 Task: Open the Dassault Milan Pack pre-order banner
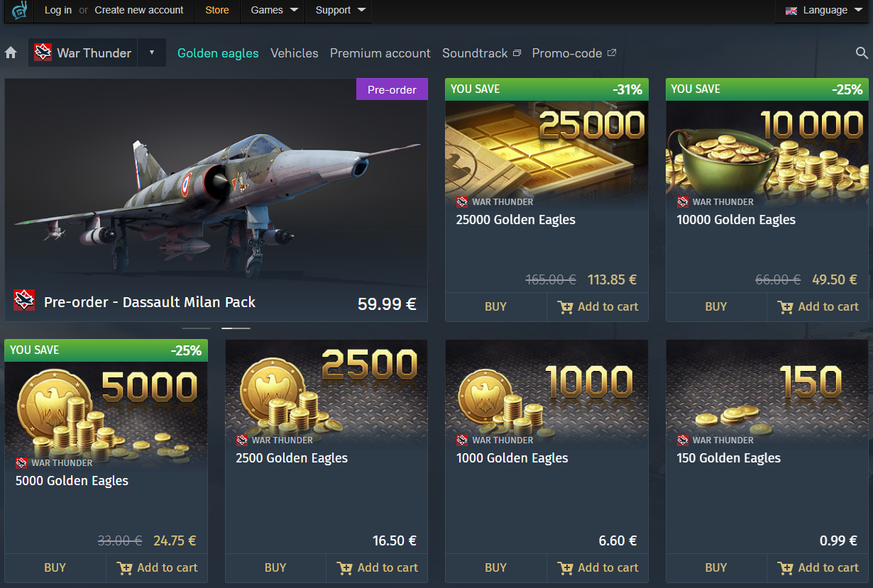(216, 200)
